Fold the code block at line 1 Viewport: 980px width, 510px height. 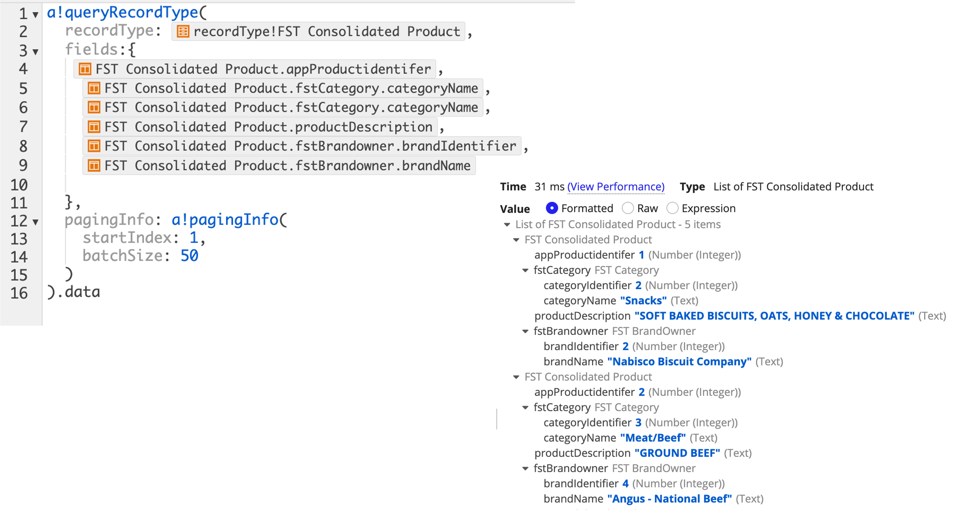pyautogui.click(x=35, y=15)
